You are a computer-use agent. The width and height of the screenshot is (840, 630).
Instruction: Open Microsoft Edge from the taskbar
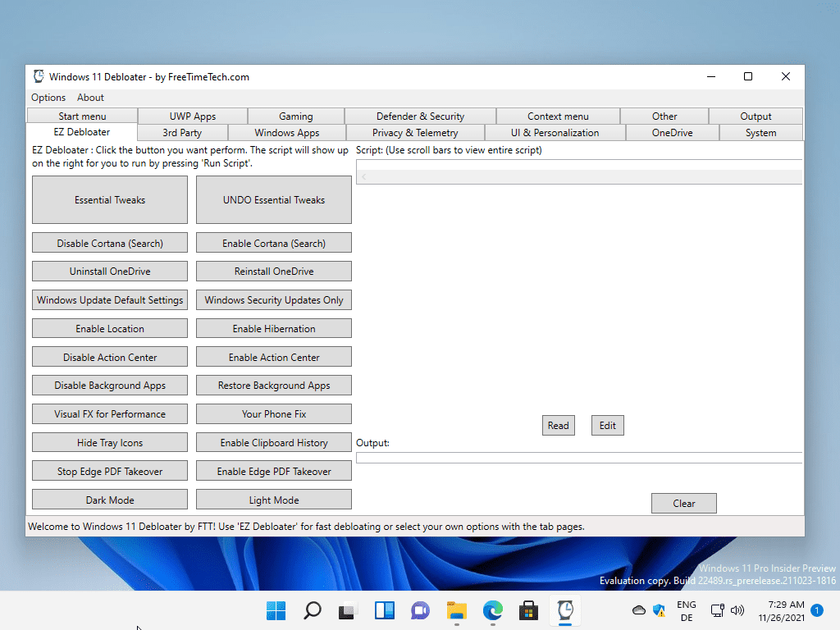(492, 611)
